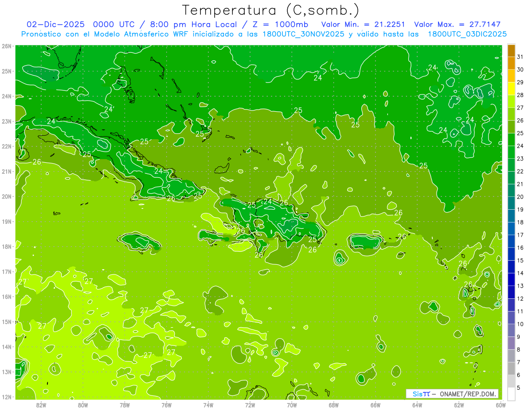Click the '14N' latitude axis label
Image resolution: width=532 pixels, height=411 pixels.
pyautogui.click(x=7, y=347)
